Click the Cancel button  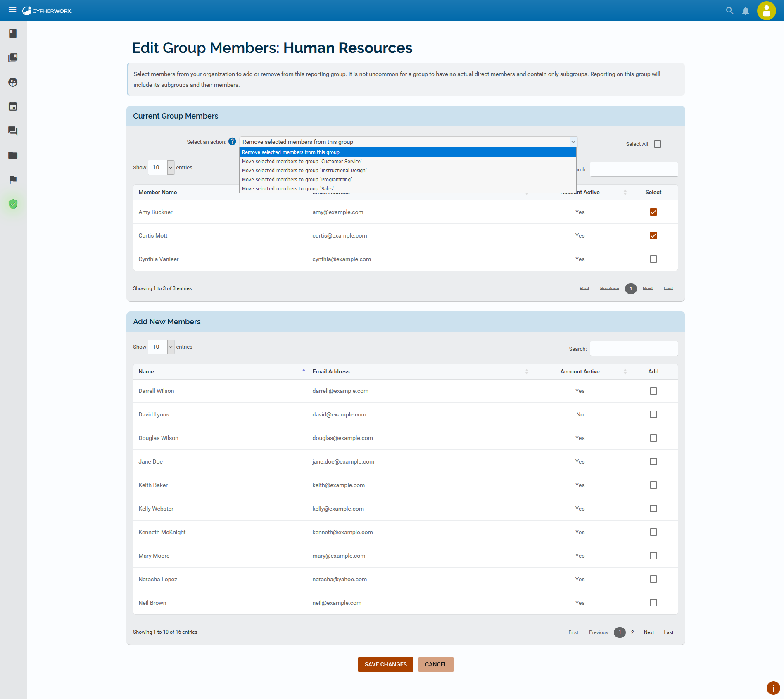point(436,664)
